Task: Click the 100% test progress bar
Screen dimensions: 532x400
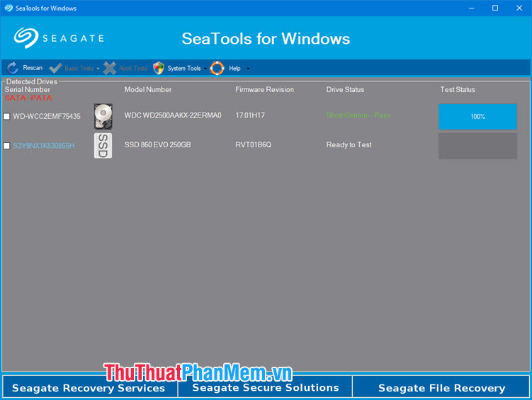Action: coord(477,117)
